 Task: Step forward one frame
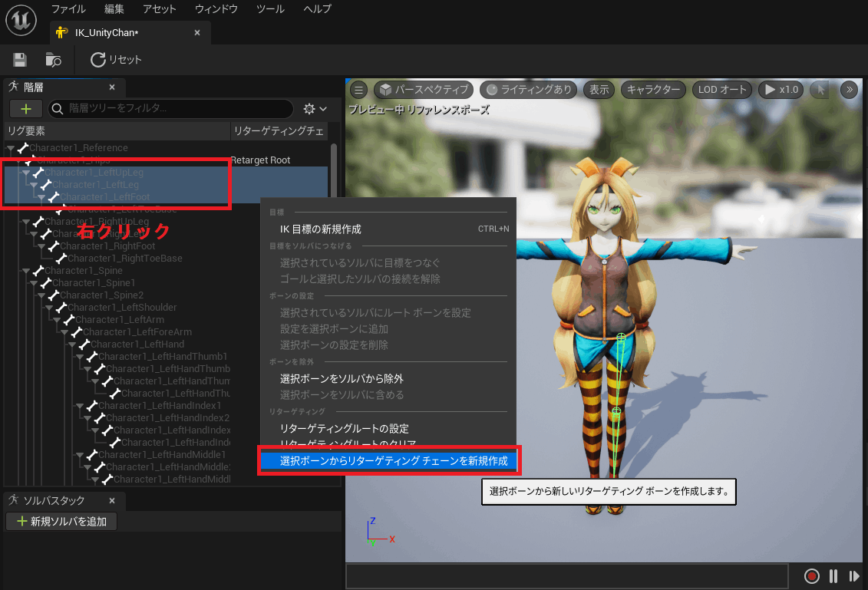[x=854, y=577]
